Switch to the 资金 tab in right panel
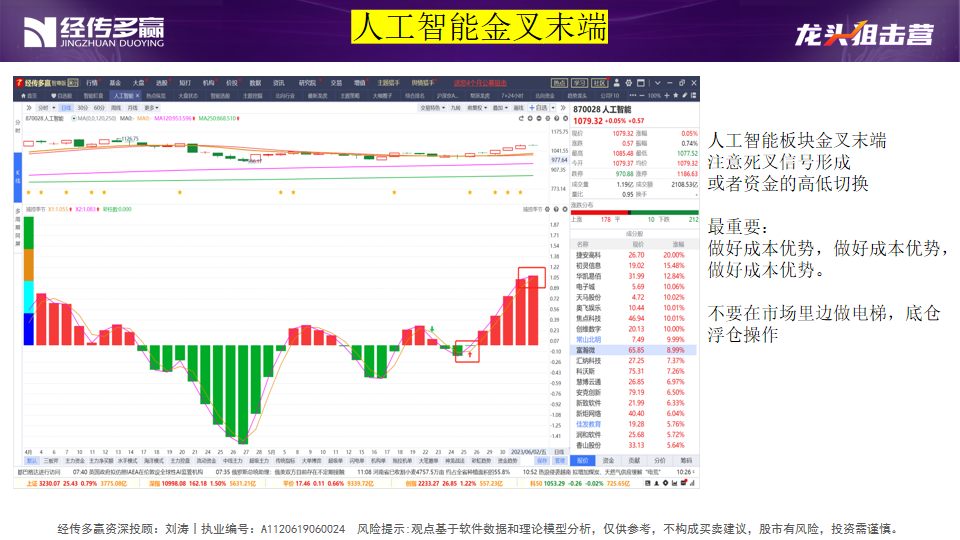 click(609, 460)
